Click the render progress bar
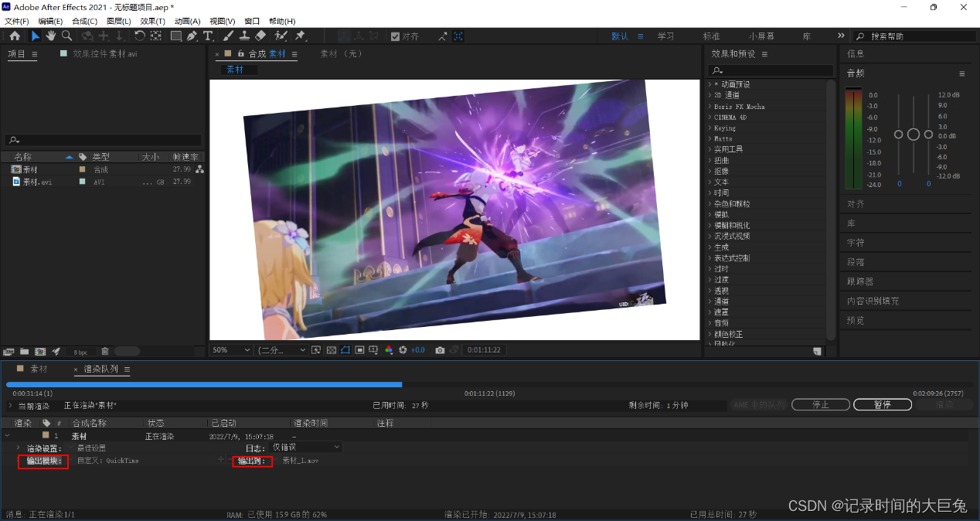Screen dimensions: 980x521 point(485,384)
